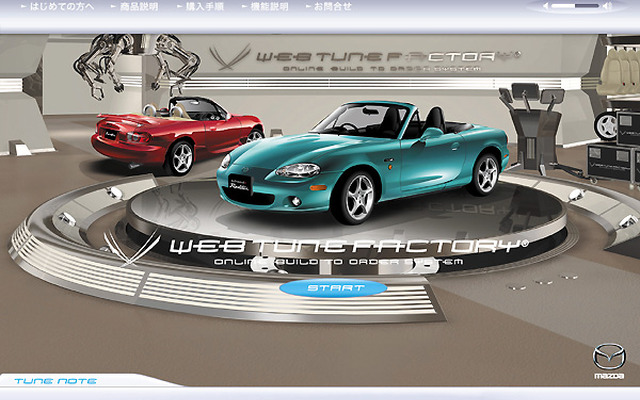Raise volume with the loud speaker icon

point(608,6)
